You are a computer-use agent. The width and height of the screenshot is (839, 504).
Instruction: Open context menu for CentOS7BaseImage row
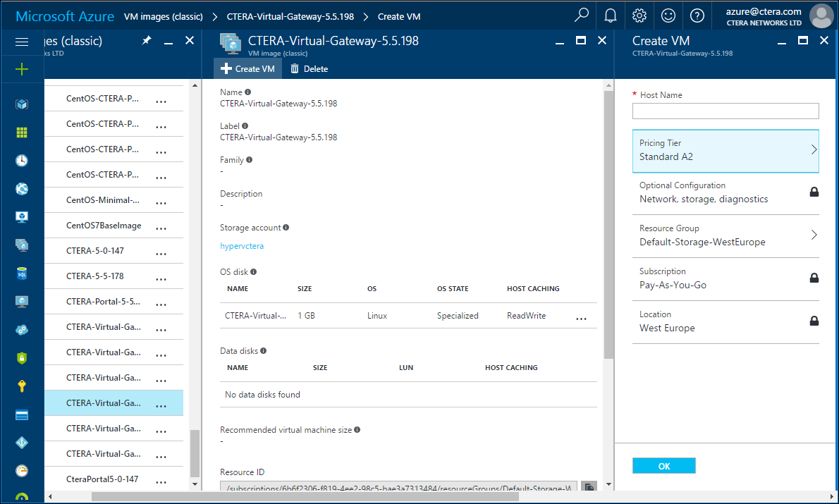(x=161, y=228)
